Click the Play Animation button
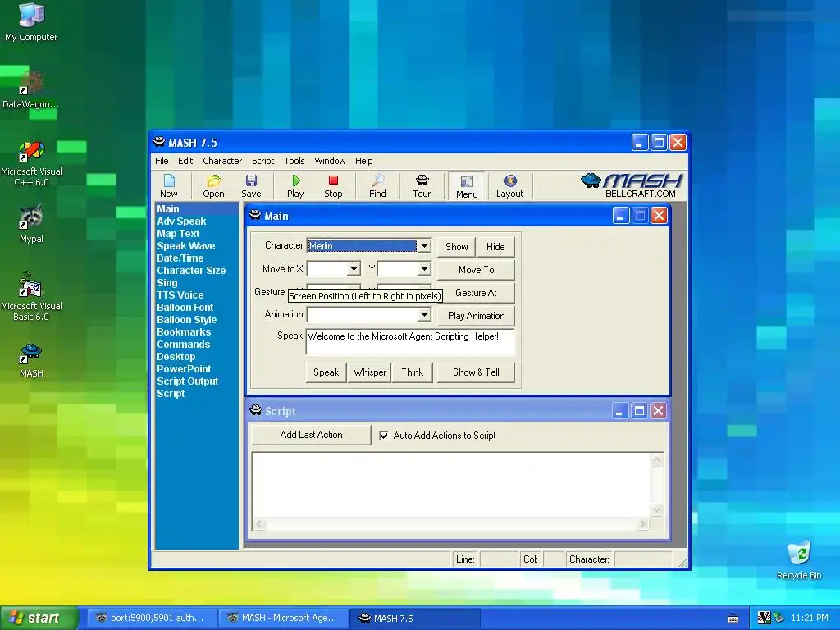 click(x=477, y=316)
